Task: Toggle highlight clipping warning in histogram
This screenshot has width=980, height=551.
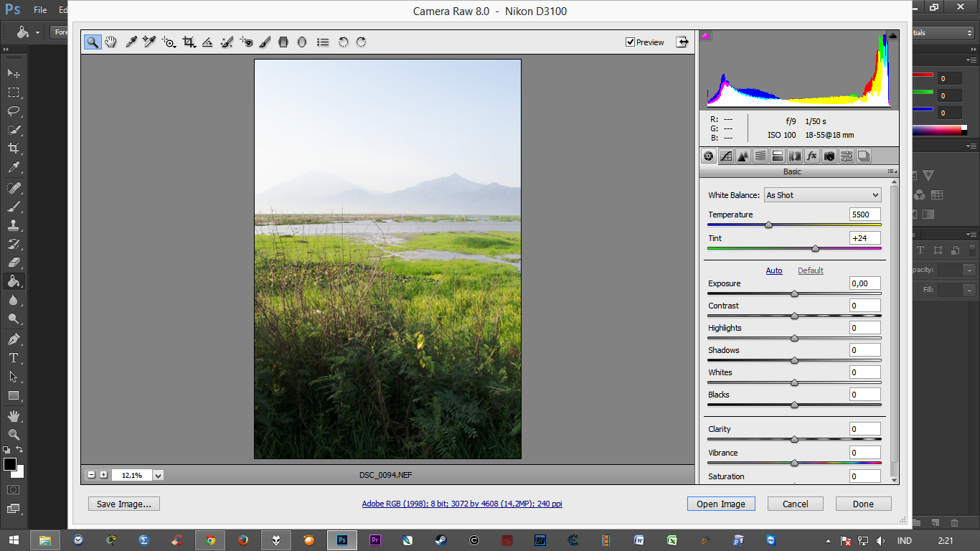Action: [893, 35]
